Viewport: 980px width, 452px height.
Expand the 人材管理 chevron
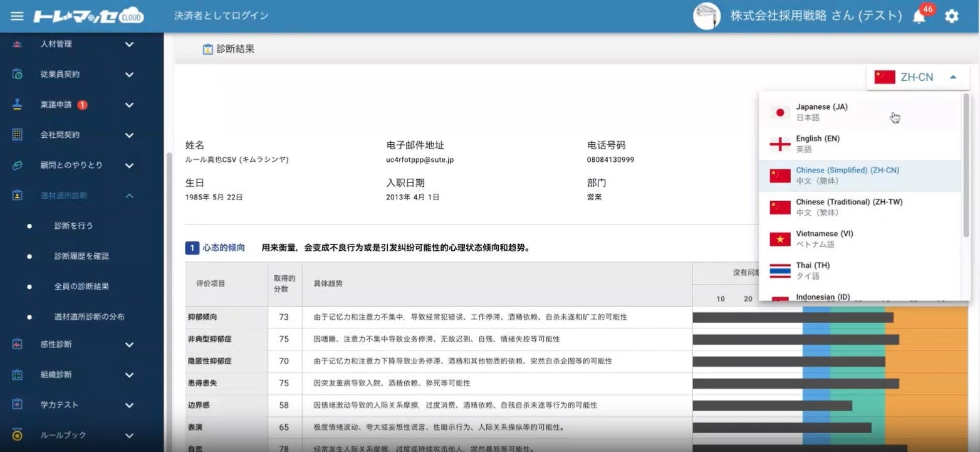pyautogui.click(x=129, y=44)
